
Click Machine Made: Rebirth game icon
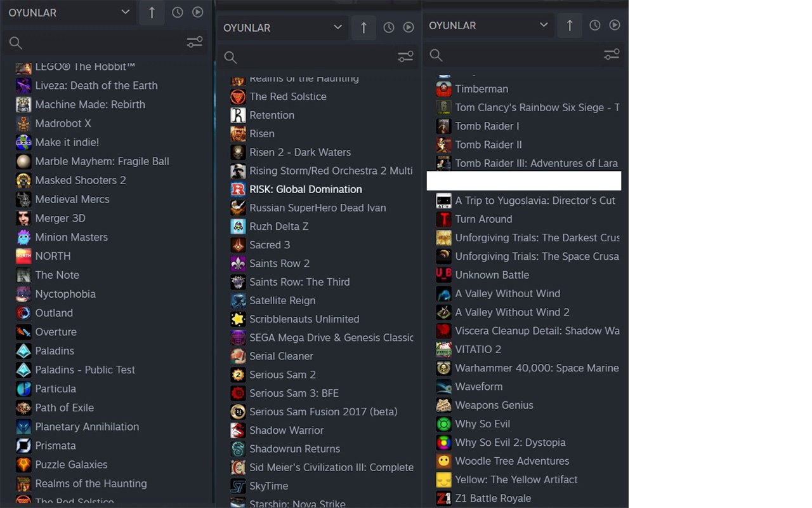[x=23, y=105]
